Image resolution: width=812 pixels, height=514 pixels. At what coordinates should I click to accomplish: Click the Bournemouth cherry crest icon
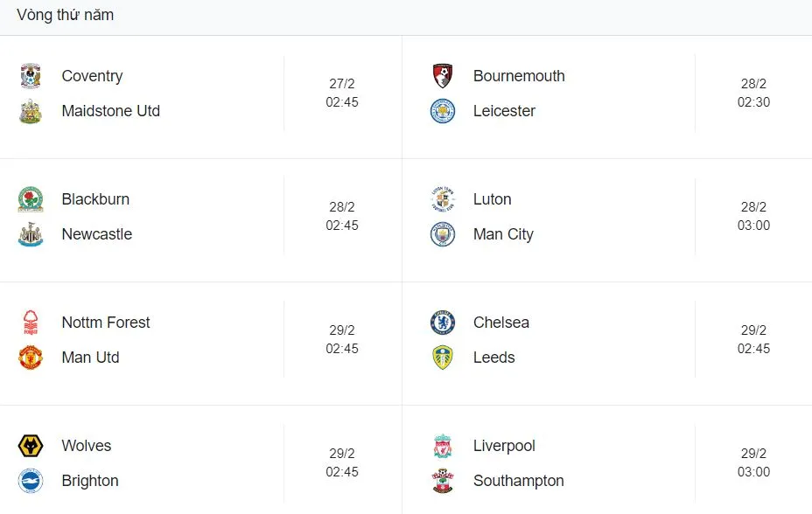[443, 76]
